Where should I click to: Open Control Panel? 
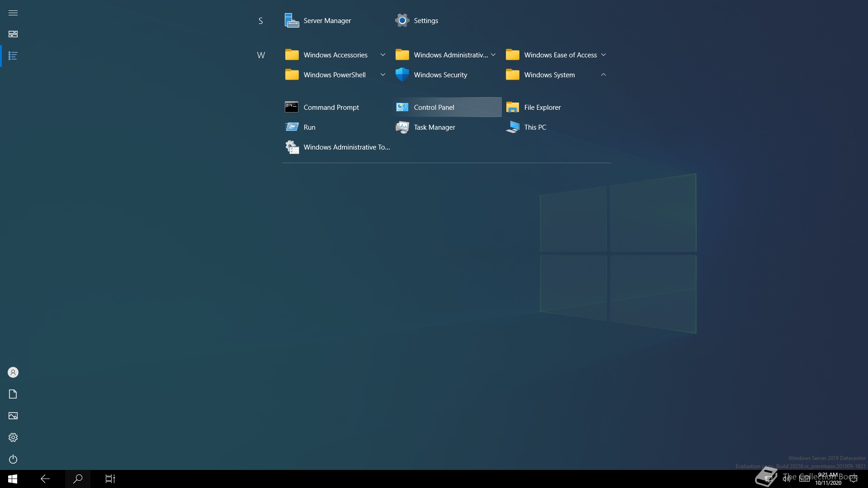[x=447, y=108]
